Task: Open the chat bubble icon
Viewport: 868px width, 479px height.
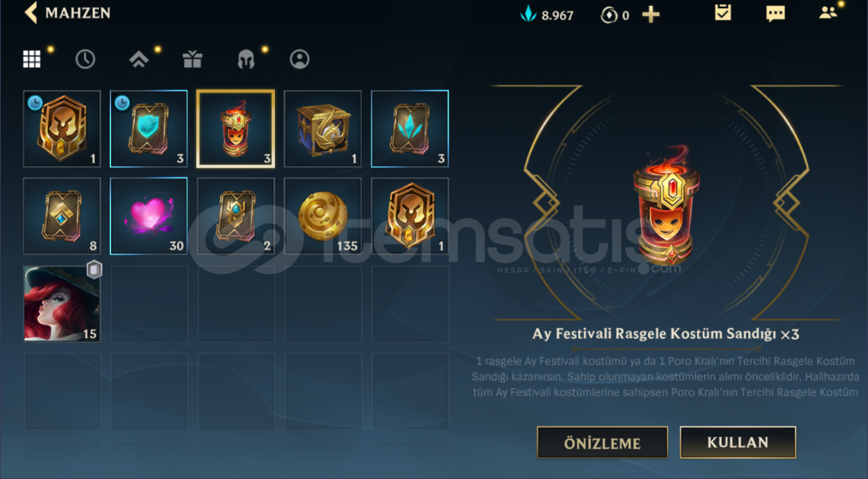Action: [776, 14]
